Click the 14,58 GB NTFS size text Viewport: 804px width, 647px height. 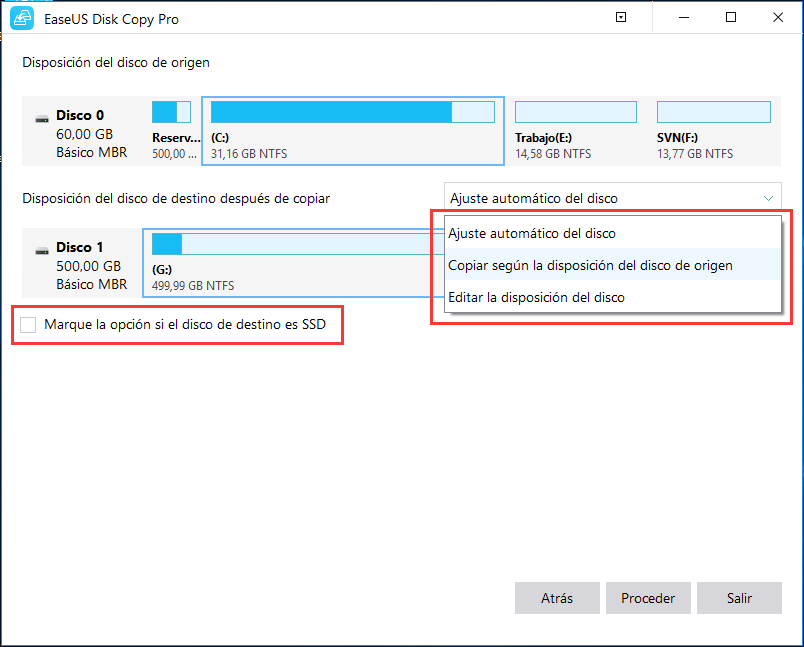click(x=553, y=154)
